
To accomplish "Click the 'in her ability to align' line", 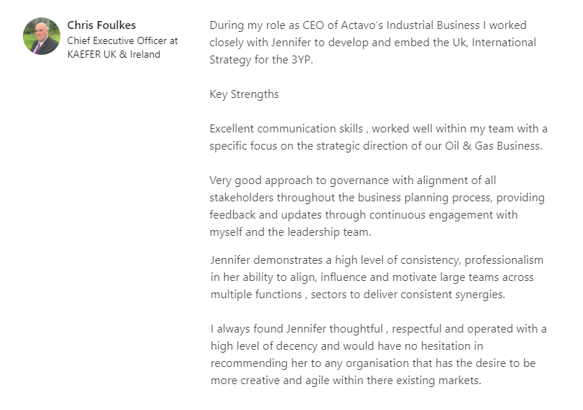I will pyautogui.click(x=372, y=277).
